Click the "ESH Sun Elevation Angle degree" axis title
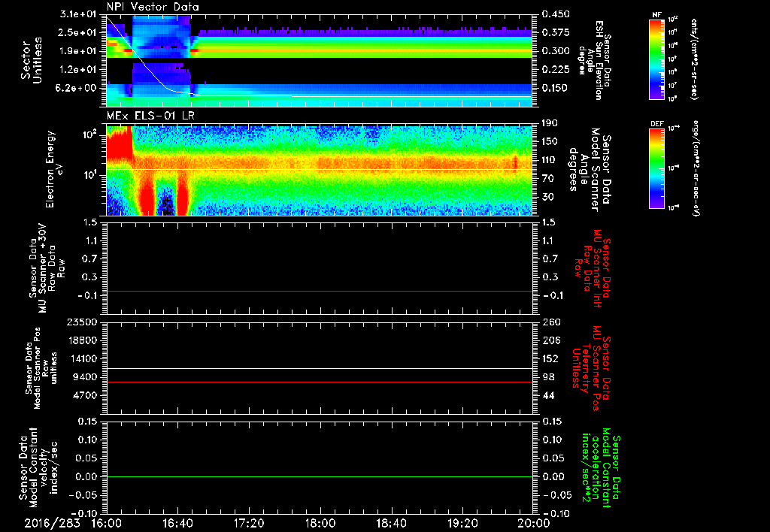 [x=594, y=60]
